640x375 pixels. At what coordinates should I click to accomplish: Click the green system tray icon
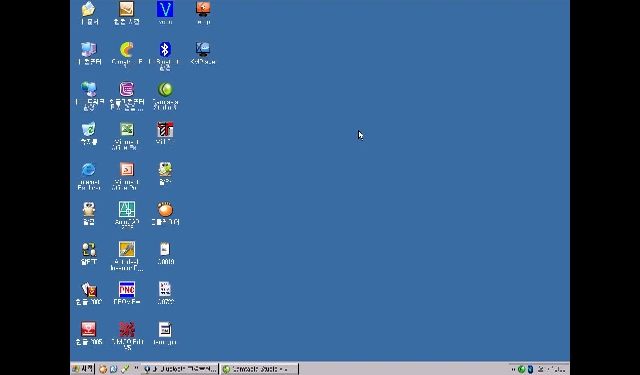(521, 369)
